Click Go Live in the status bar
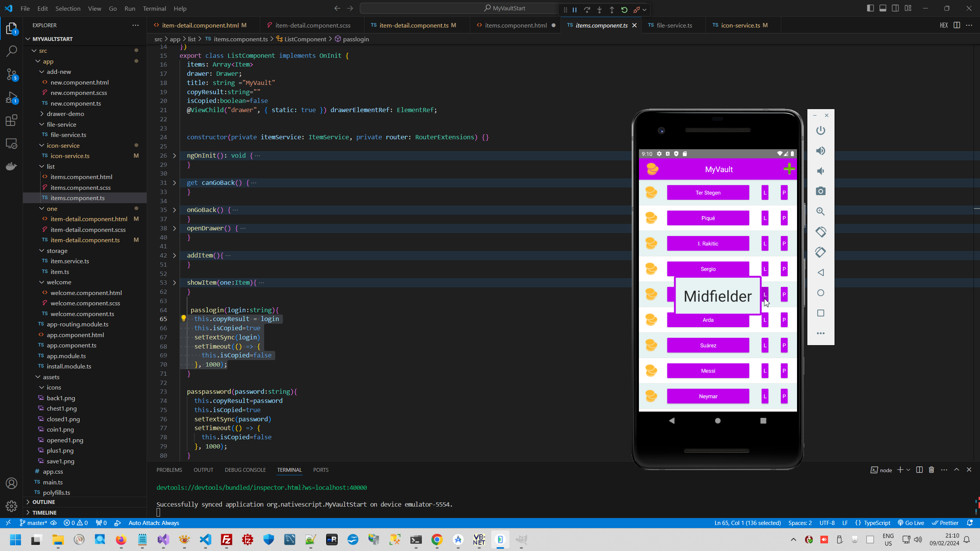 point(911,523)
